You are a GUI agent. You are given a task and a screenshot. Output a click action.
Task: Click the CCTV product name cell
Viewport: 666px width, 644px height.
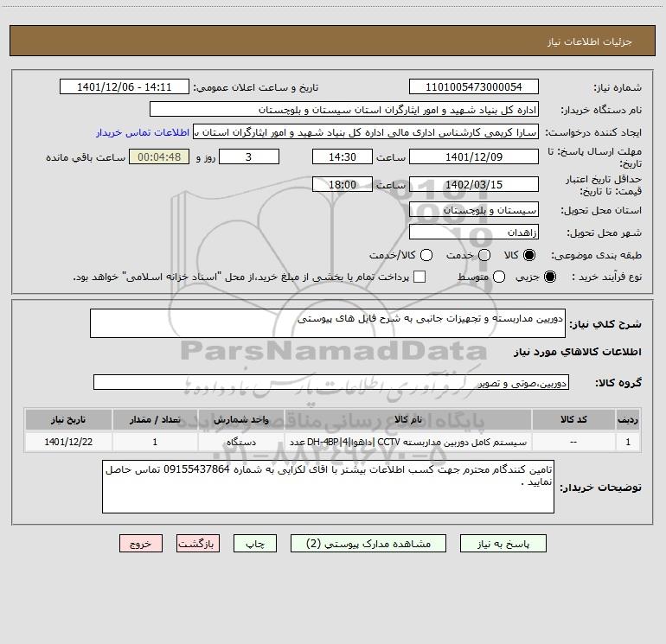point(407,442)
